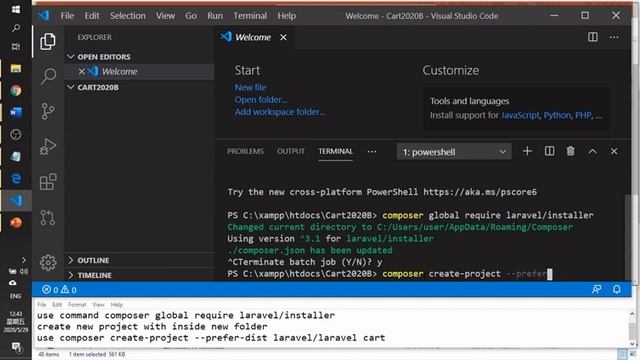640x360 pixels.
Task: Select the Terminal panel tab
Action: click(x=336, y=151)
